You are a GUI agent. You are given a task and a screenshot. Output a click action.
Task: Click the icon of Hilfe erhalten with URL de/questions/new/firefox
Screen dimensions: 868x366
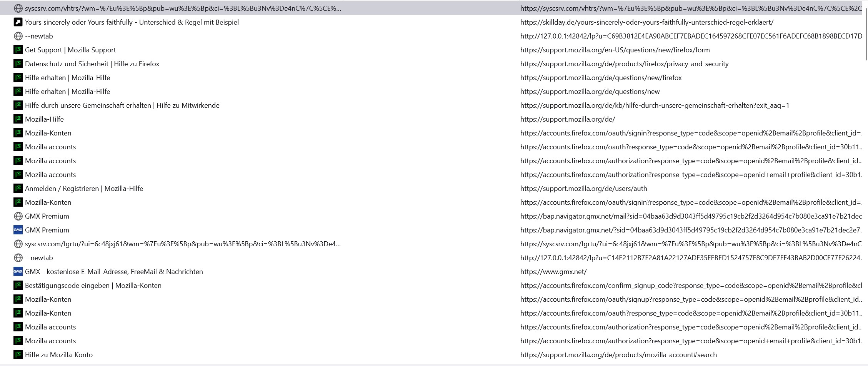pos(18,78)
